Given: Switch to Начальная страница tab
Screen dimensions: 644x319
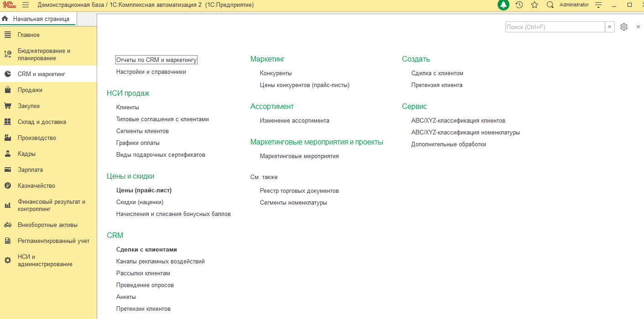Looking at the screenshot, I should pos(38,19).
